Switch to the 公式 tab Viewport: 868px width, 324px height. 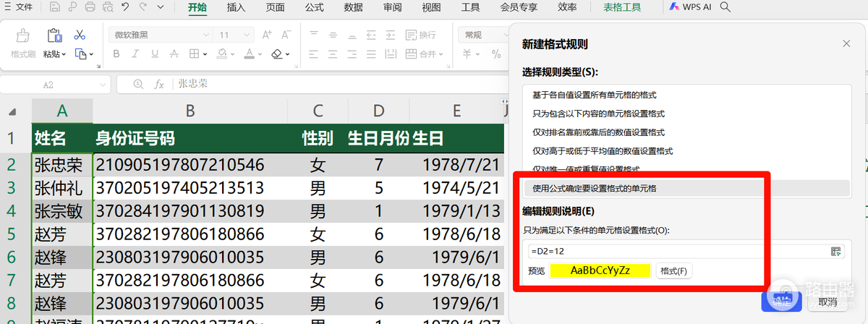(314, 8)
